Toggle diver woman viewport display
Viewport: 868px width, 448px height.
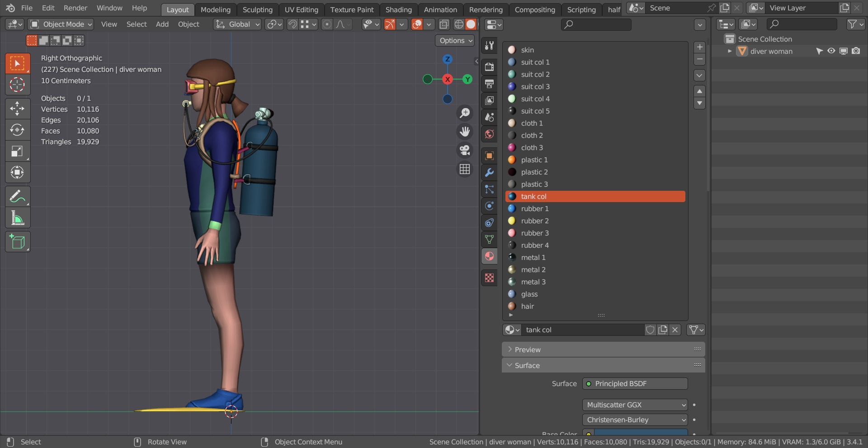(844, 51)
